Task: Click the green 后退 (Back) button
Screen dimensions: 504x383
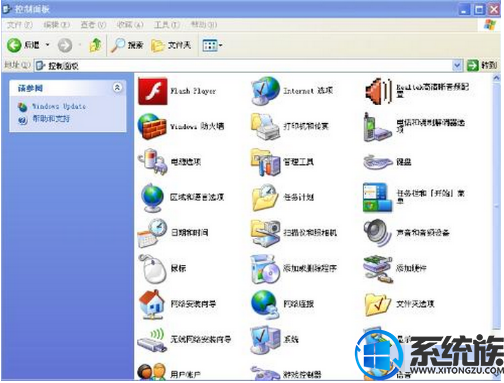Action: point(23,45)
